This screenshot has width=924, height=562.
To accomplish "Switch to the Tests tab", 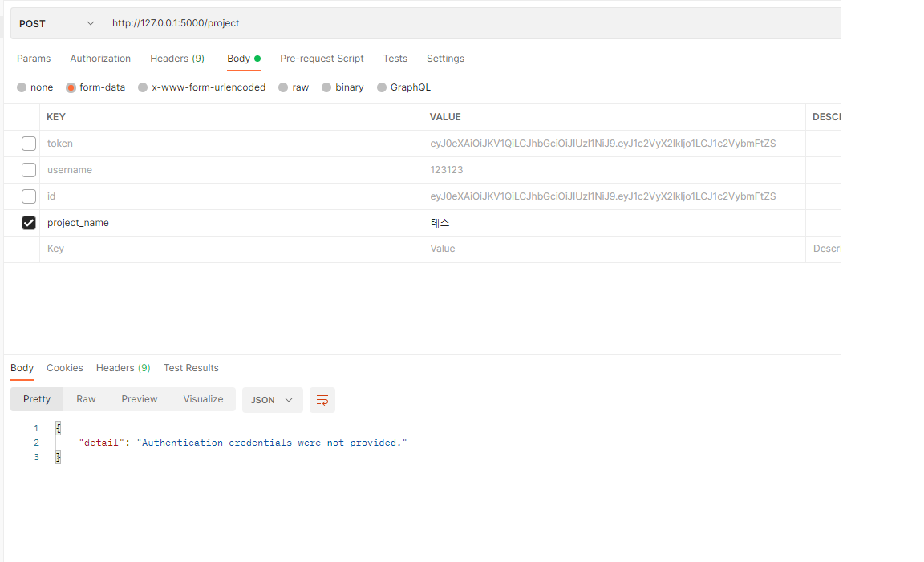I will tap(395, 59).
